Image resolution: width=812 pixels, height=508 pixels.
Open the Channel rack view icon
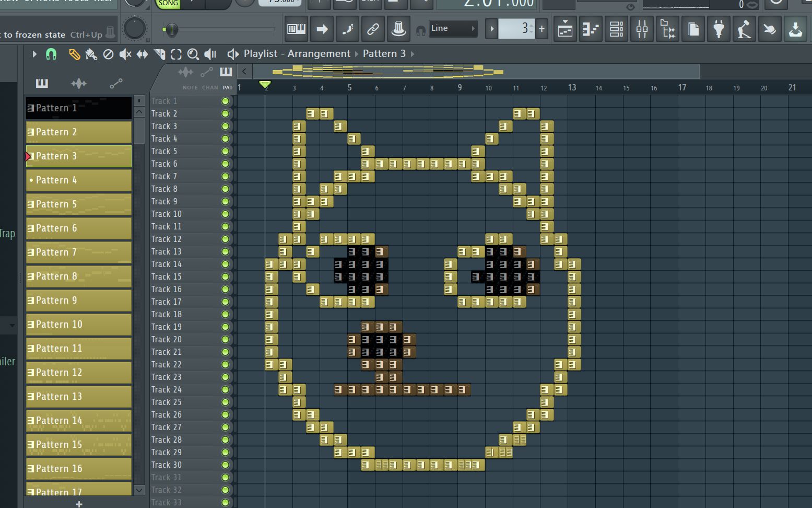point(616,29)
